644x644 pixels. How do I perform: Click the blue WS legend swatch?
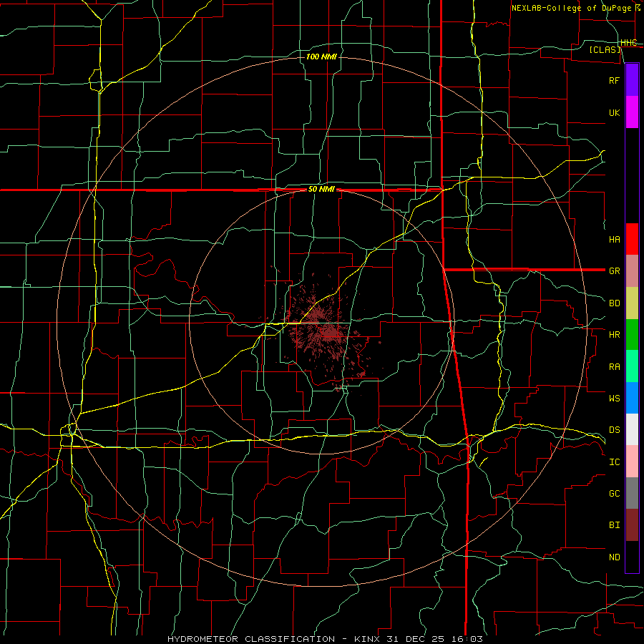[x=632, y=398]
